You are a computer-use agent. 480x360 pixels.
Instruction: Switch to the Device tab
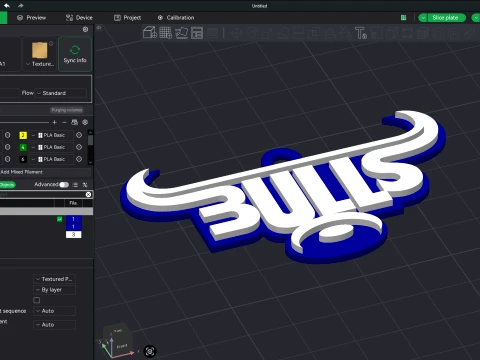tap(79, 18)
